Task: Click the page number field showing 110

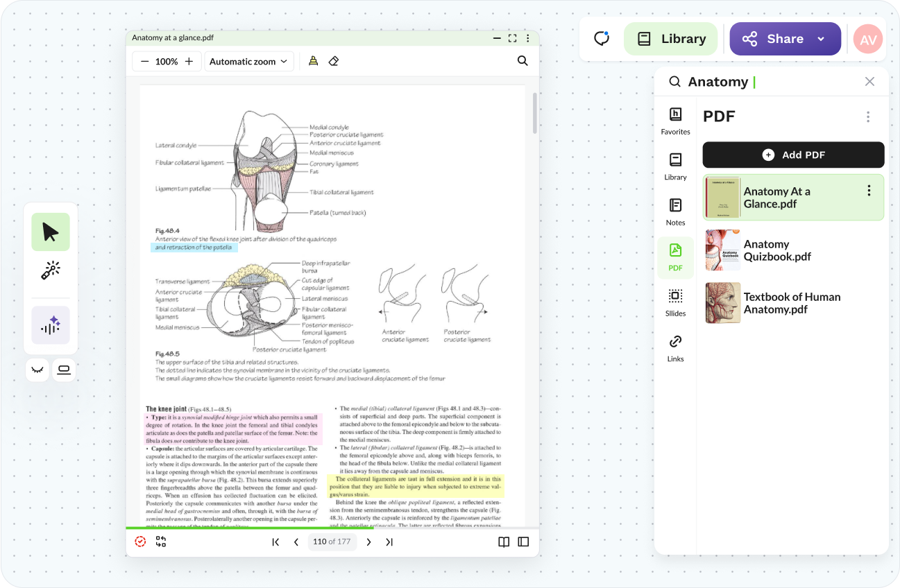Action: point(332,542)
